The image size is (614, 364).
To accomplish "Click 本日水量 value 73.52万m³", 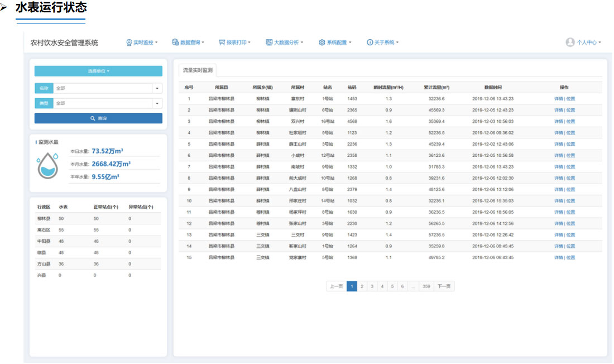I will click(x=107, y=151).
